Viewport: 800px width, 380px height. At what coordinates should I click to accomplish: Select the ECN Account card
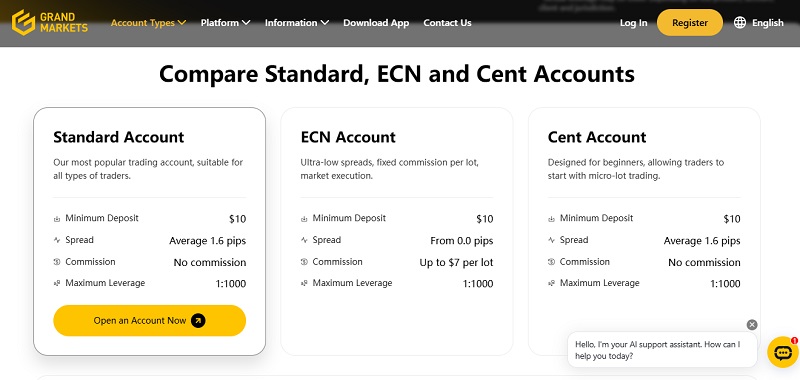[x=396, y=231]
